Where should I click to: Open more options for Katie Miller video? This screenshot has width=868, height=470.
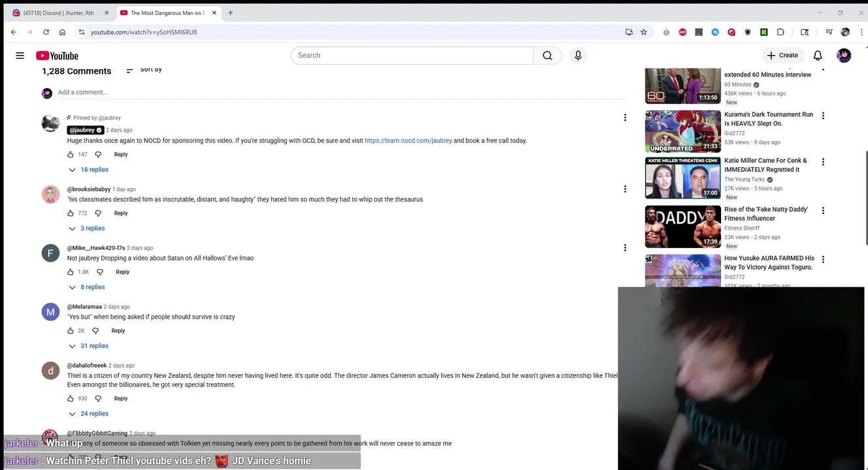coord(823,162)
